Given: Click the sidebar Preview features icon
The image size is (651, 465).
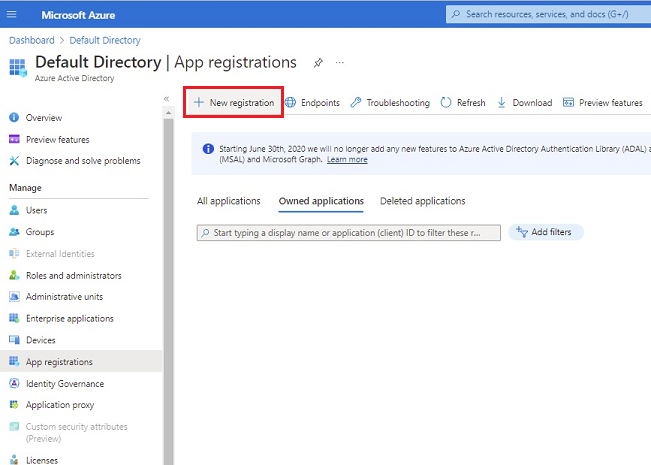Looking at the screenshot, I should point(14,139).
